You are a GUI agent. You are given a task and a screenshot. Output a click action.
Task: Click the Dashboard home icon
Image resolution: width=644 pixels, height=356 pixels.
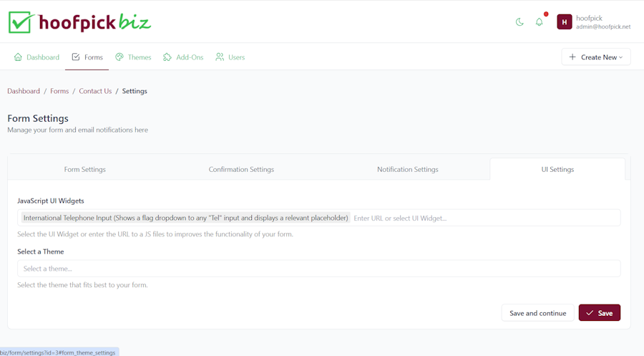[18, 57]
